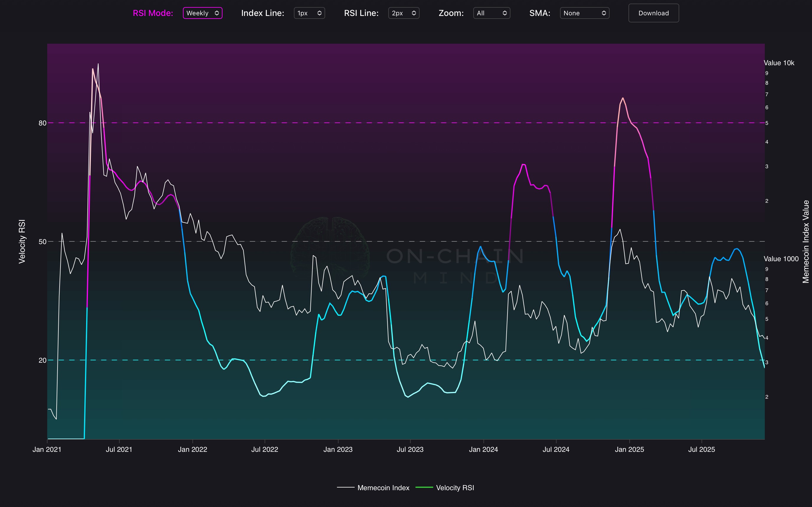Click the Value 10k right axis label
This screenshot has height=507, width=812.
coord(778,63)
